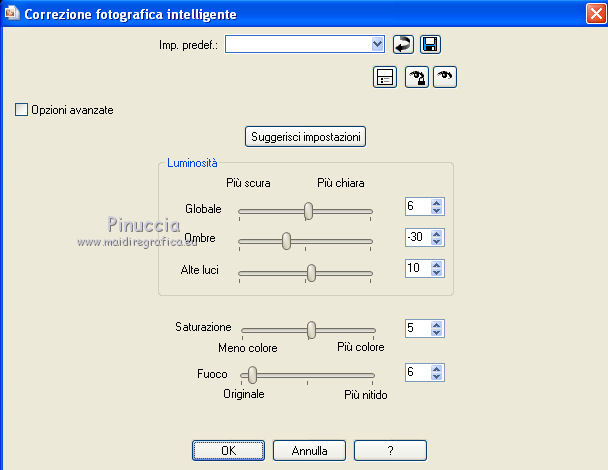The height and width of the screenshot is (470, 608).
Task: Decrease the Saturazione spinner value
Action: coord(436,333)
